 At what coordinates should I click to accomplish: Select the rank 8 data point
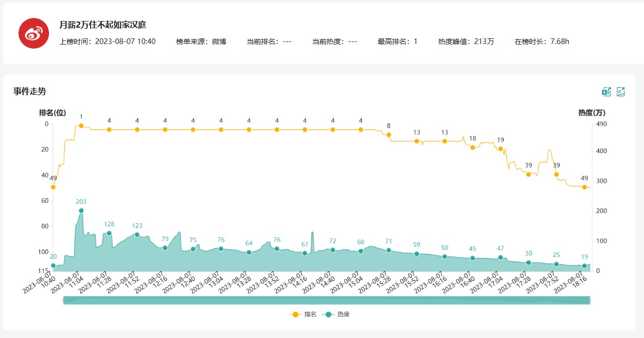(x=389, y=135)
